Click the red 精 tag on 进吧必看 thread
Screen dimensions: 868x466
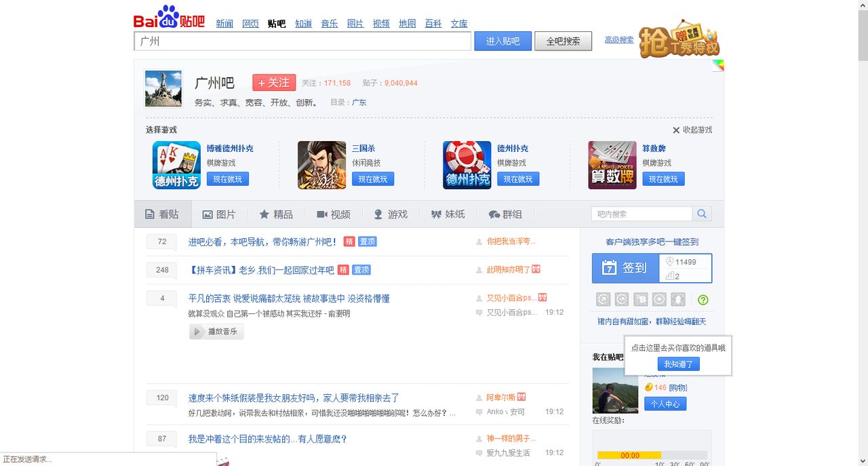click(x=349, y=241)
